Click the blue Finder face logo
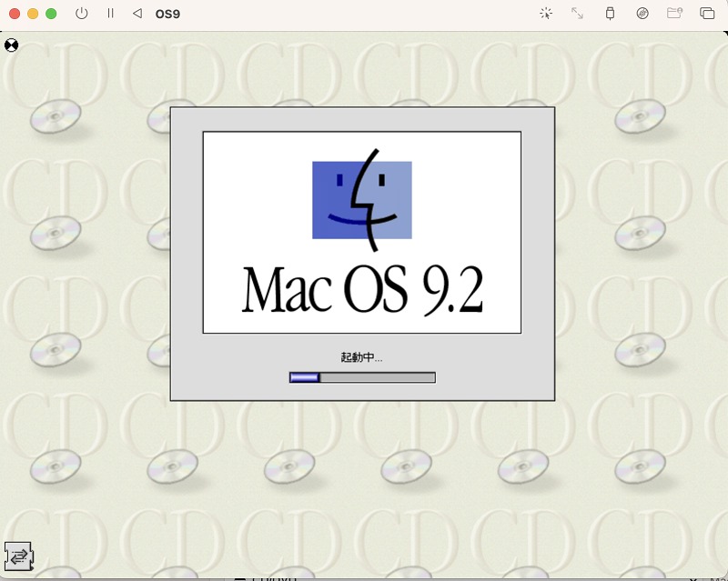 [x=362, y=200]
